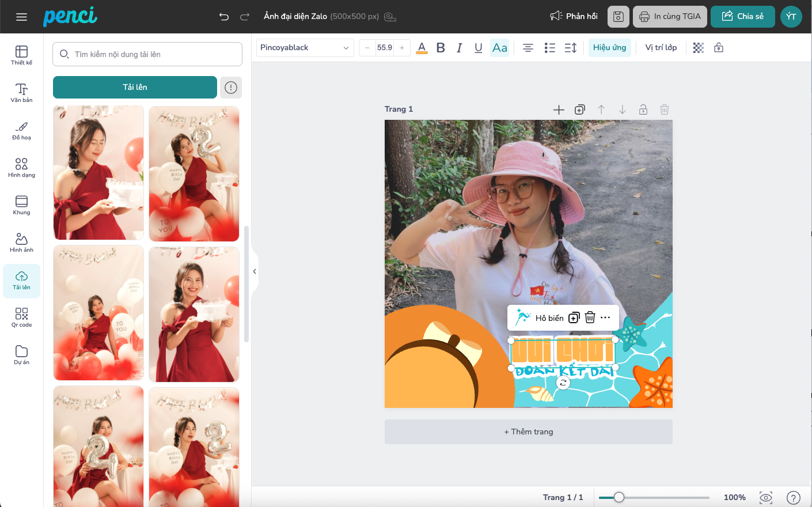Click the undo arrow icon

(224, 17)
